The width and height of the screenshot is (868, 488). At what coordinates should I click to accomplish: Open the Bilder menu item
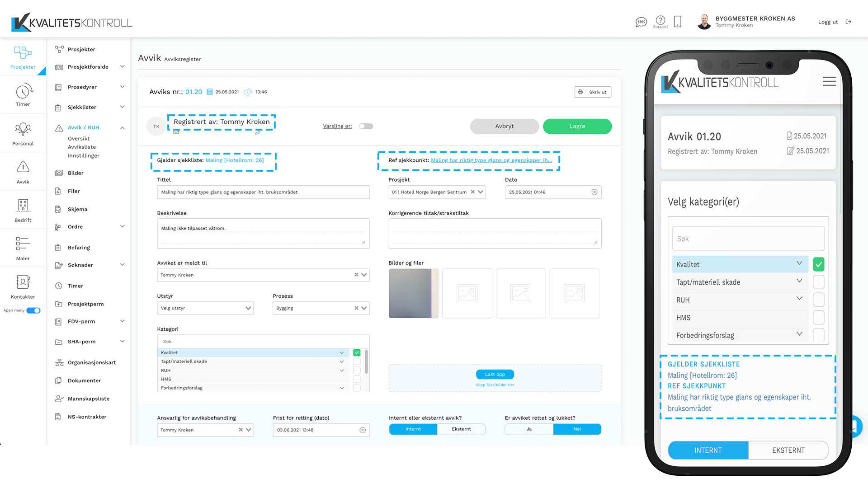75,173
